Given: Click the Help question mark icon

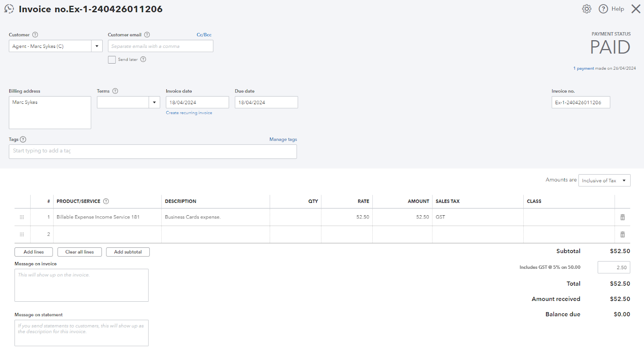Looking at the screenshot, I should click(x=603, y=9).
